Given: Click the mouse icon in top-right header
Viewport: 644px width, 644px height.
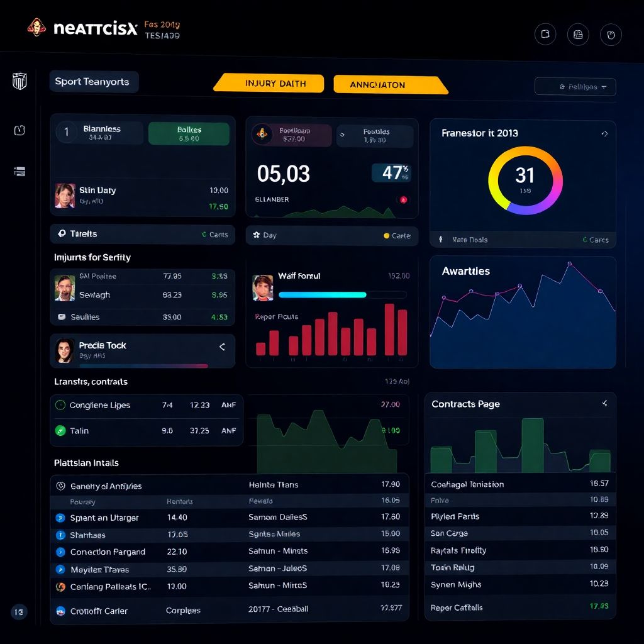Looking at the screenshot, I should tap(611, 35).
